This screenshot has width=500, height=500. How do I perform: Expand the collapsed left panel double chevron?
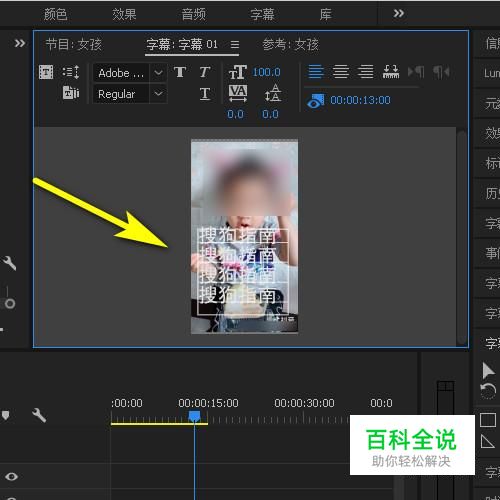(x=20, y=43)
